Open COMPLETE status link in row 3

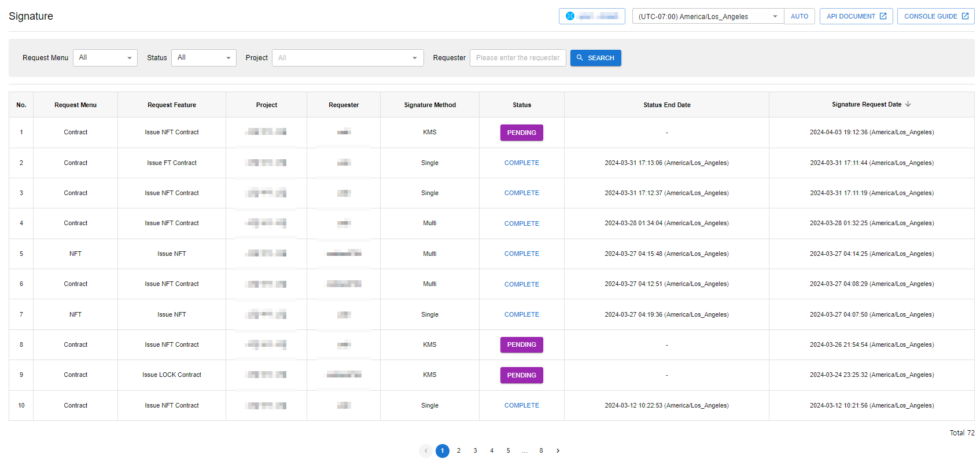(x=522, y=193)
